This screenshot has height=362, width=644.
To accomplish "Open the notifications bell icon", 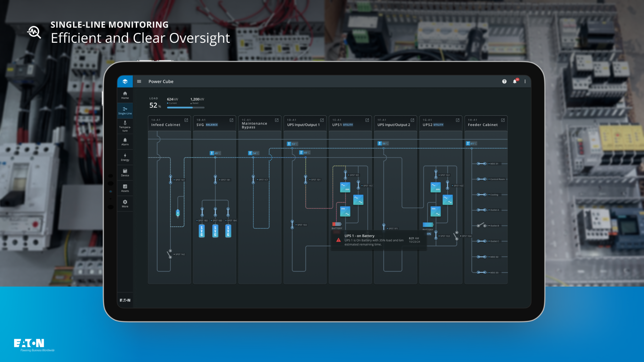I will [515, 81].
